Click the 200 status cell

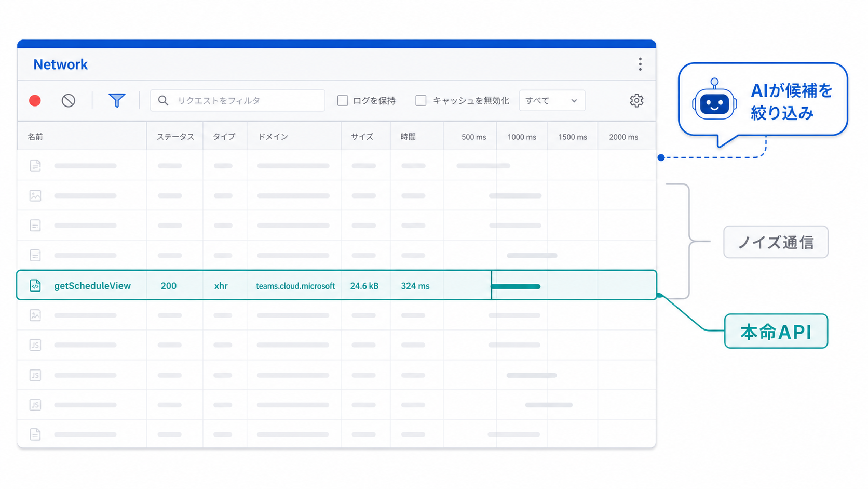[169, 286]
